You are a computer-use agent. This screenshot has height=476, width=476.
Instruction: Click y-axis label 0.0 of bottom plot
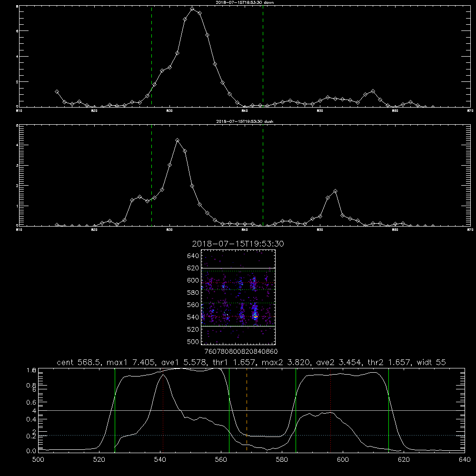pyautogui.click(x=31, y=451)
